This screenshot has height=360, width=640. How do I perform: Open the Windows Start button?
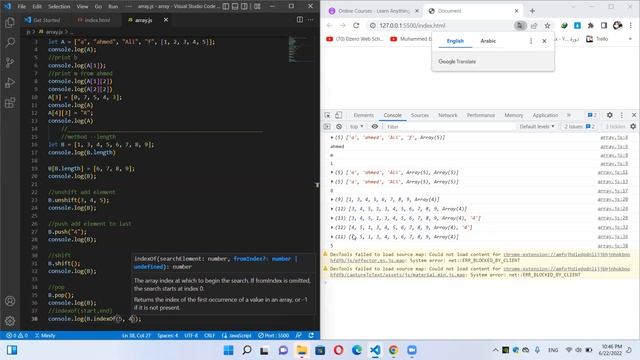(x=229, y=350)
